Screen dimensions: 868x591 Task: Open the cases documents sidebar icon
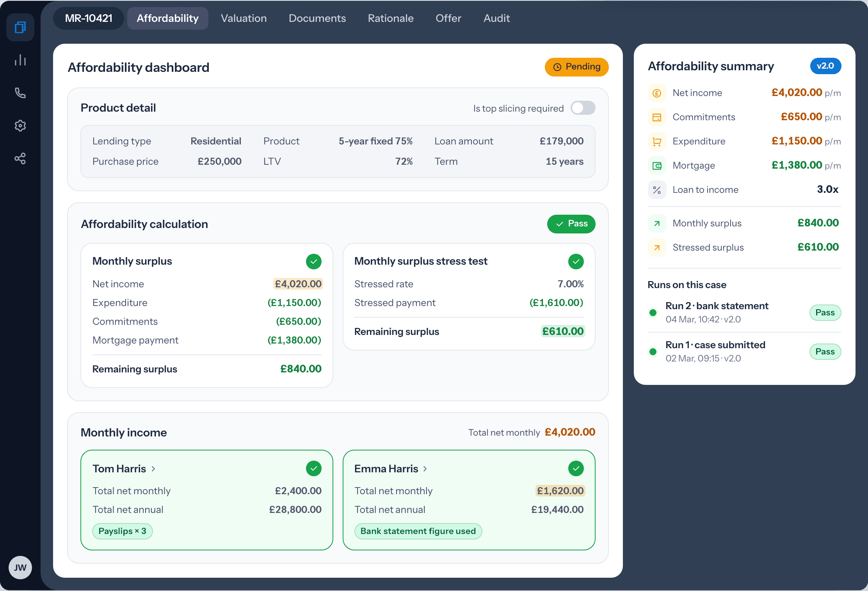tap(20, 27)
